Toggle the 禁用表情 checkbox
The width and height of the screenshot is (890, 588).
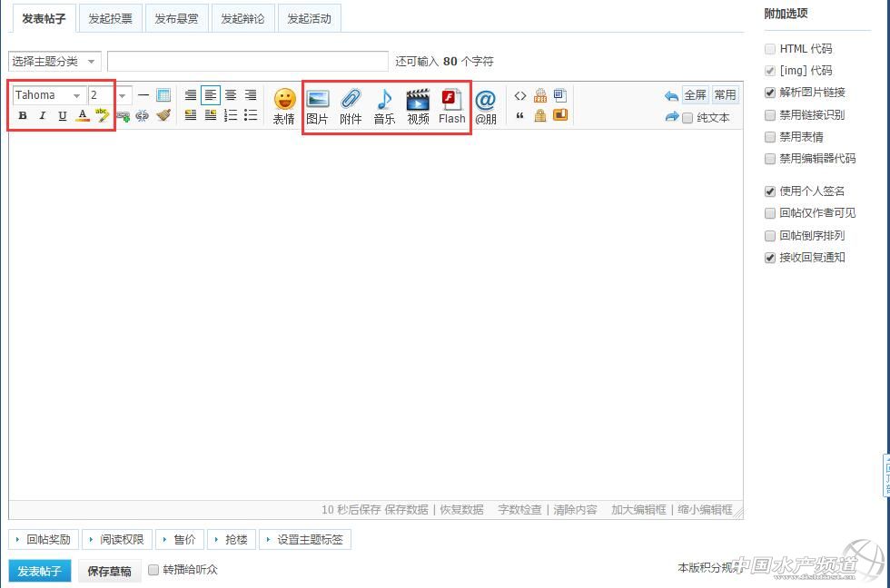[770, 137]
